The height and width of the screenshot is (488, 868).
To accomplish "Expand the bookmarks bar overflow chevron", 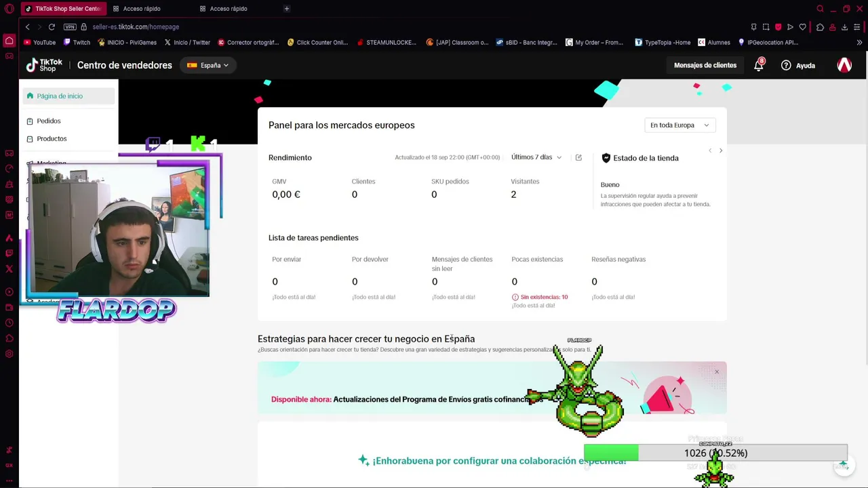I will [859, 42].
